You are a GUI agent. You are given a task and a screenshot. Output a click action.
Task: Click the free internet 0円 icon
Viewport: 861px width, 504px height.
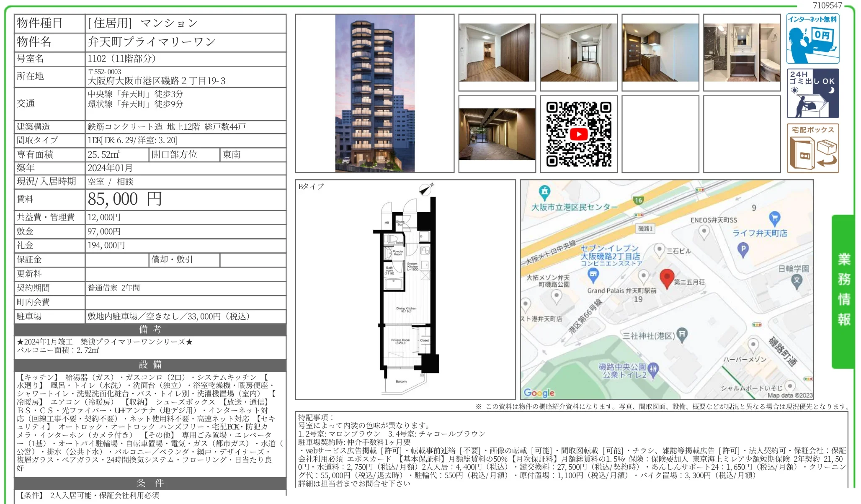click(812, 39)
